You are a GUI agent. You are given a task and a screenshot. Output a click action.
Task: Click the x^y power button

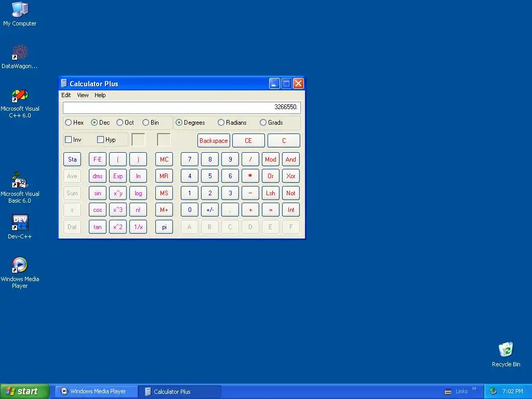click(x=118, y=193)
